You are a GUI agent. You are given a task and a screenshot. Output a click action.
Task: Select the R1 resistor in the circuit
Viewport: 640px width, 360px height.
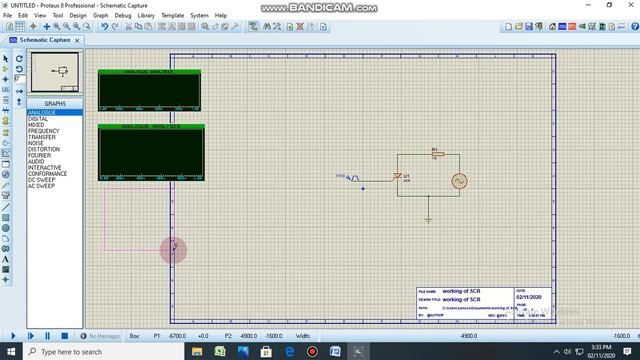tap(438, 154)
